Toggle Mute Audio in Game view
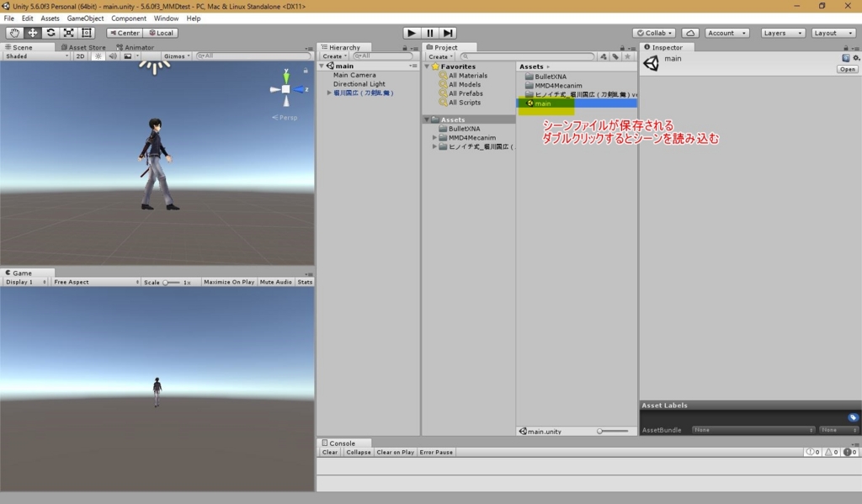The height and width of the screenshot is (504, 862). (x=275, y=282)
